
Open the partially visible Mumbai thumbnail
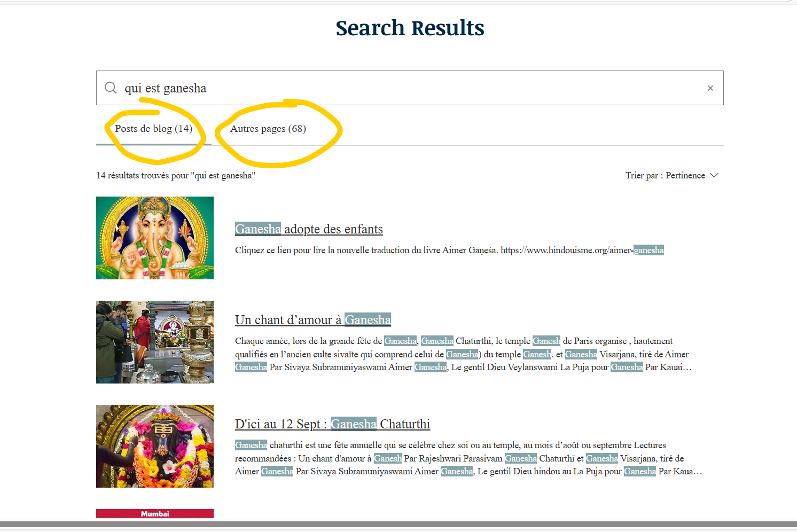pyautogui.click(x=155, y=513)
